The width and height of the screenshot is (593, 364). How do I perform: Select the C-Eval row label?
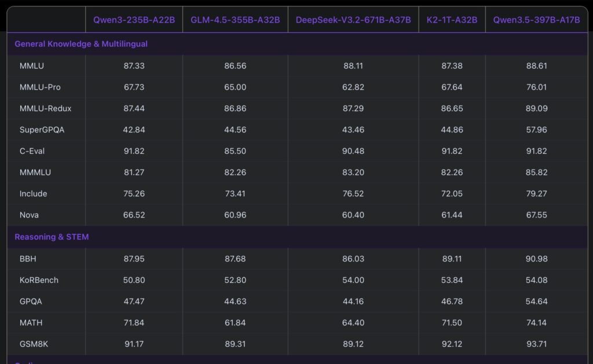pos(32,151)
